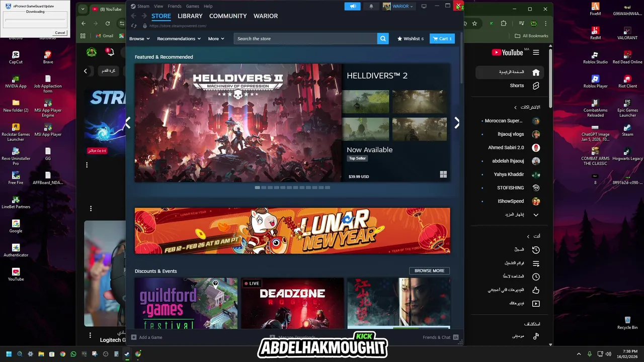Viewport: 644px width, 362px height.
Task: Click the Add a Game plus icon
Action: [134, 337]
